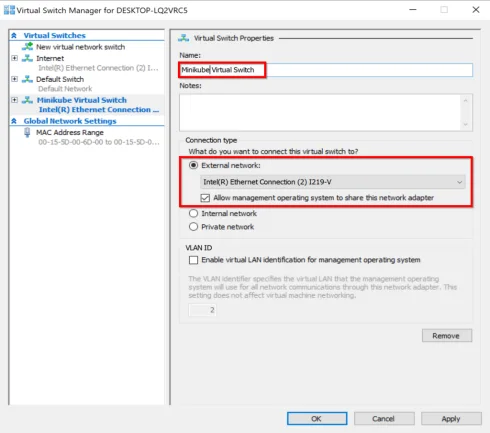Click inside the Notes text area
The height and width of the screenshot is (433, 490).
click(x=320, y=112)
